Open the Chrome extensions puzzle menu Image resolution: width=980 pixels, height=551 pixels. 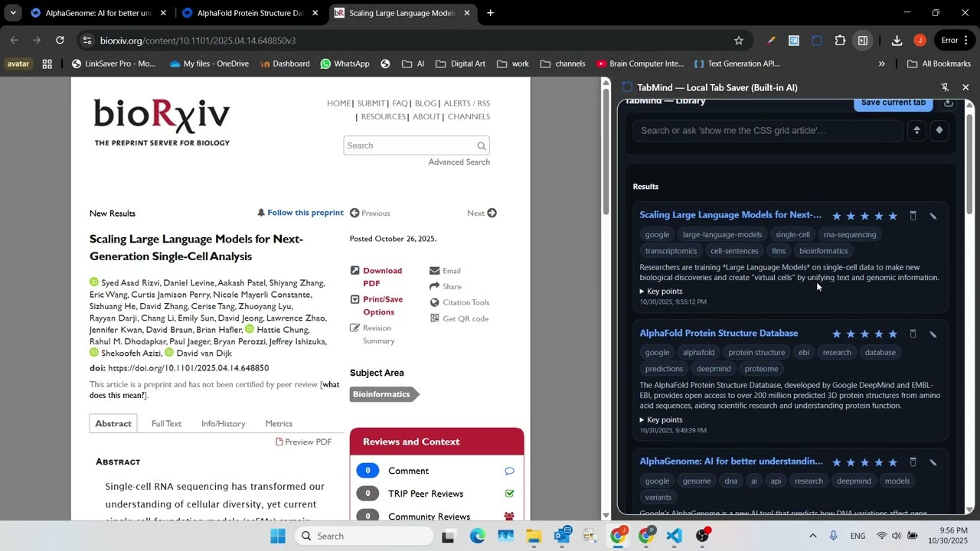click(840, 41)
